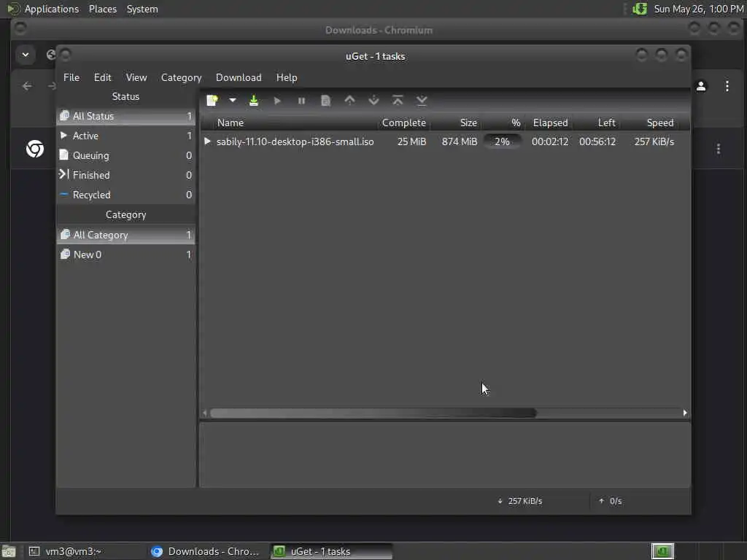Click the Move Up arrow icon
The width and height of the screenshot is (747, 560).
point(349,101)
